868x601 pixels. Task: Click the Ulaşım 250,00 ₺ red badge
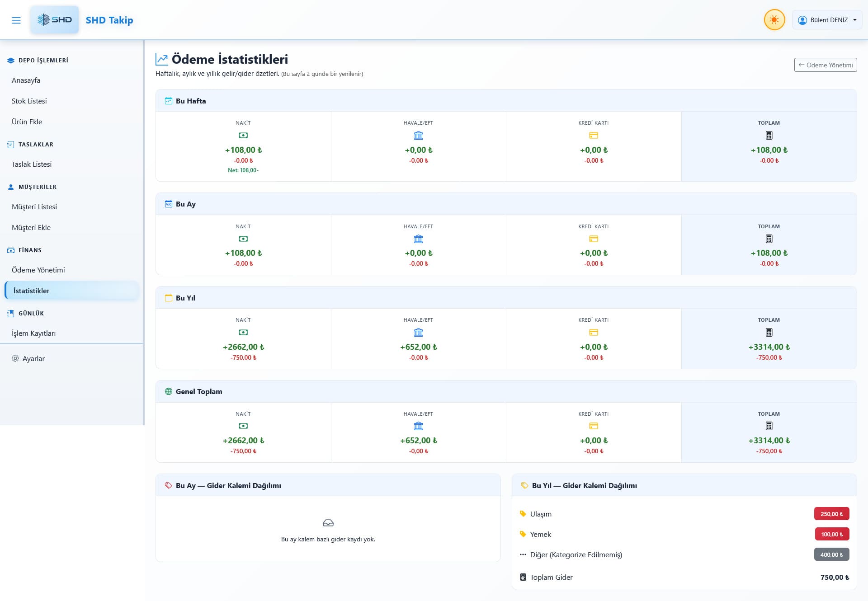coord(831,514)
